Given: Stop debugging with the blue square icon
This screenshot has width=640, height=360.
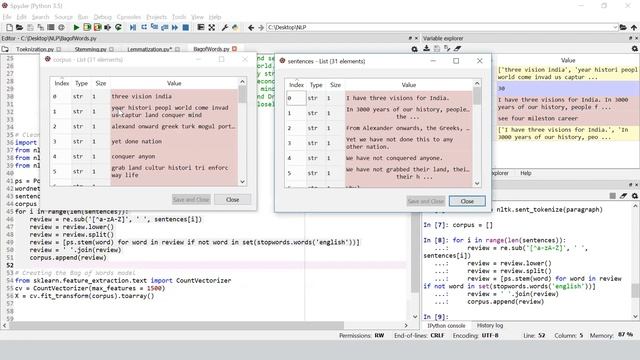Looking at the screenshot, I should pos(186,27).
